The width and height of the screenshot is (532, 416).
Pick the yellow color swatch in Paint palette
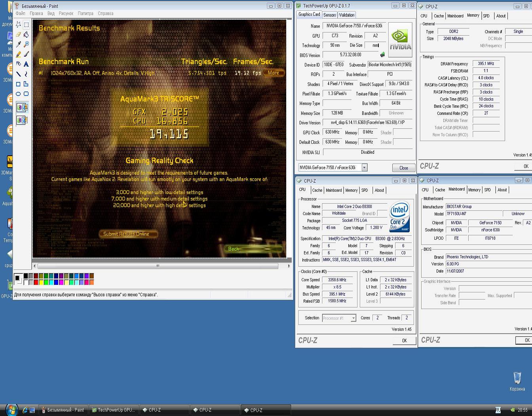41,282
